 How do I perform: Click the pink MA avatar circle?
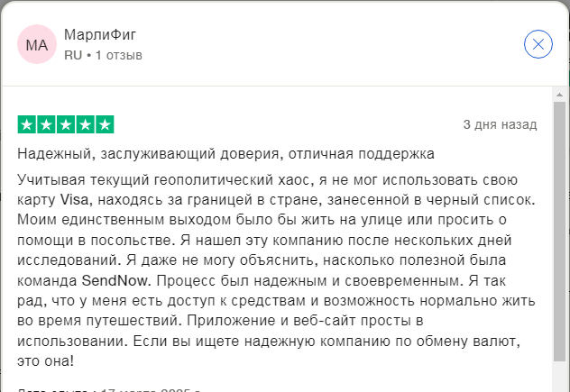[37, 44]
